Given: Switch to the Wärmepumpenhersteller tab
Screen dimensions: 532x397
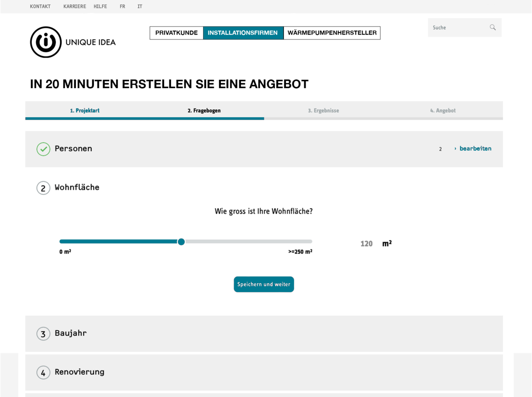Looking at the screenshot, I should click(332, 33).
